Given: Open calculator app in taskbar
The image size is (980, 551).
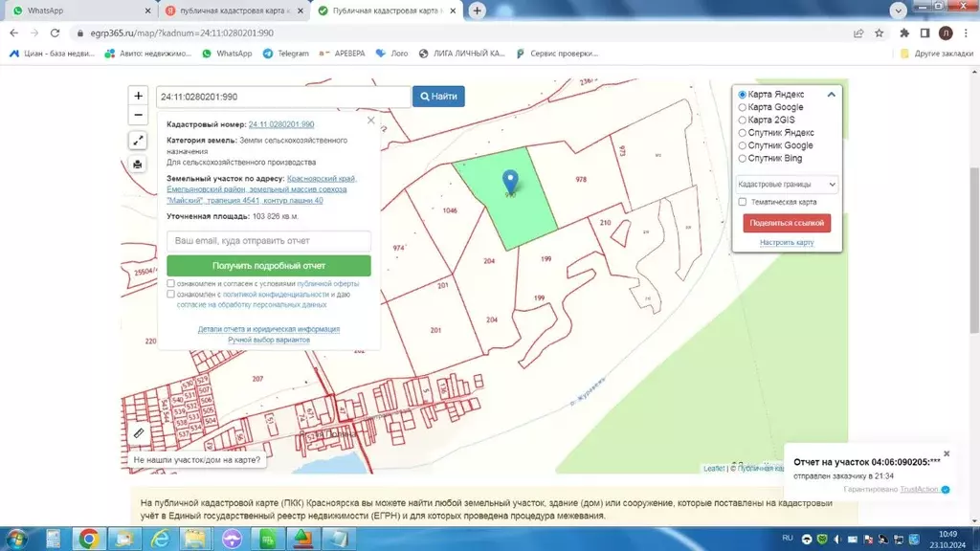Looking at the screenshot, I should 53,539.
